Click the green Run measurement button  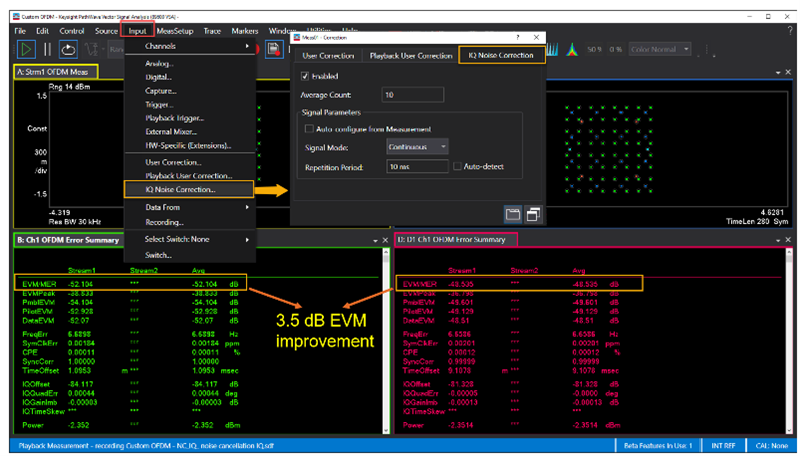(x=24, y=48)
